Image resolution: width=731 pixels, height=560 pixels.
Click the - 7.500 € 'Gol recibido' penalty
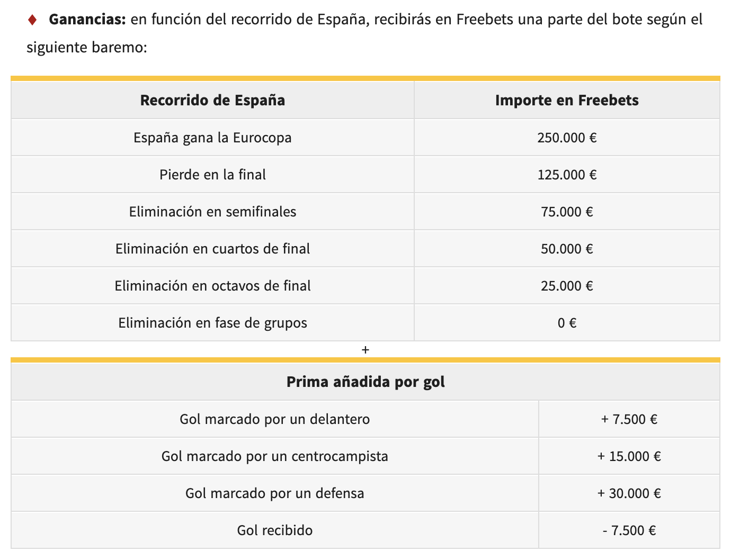pos(629,530)
